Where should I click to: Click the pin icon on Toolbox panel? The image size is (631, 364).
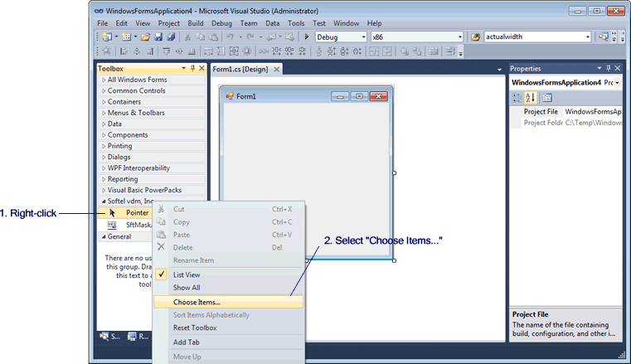click(x=192, y=69)
